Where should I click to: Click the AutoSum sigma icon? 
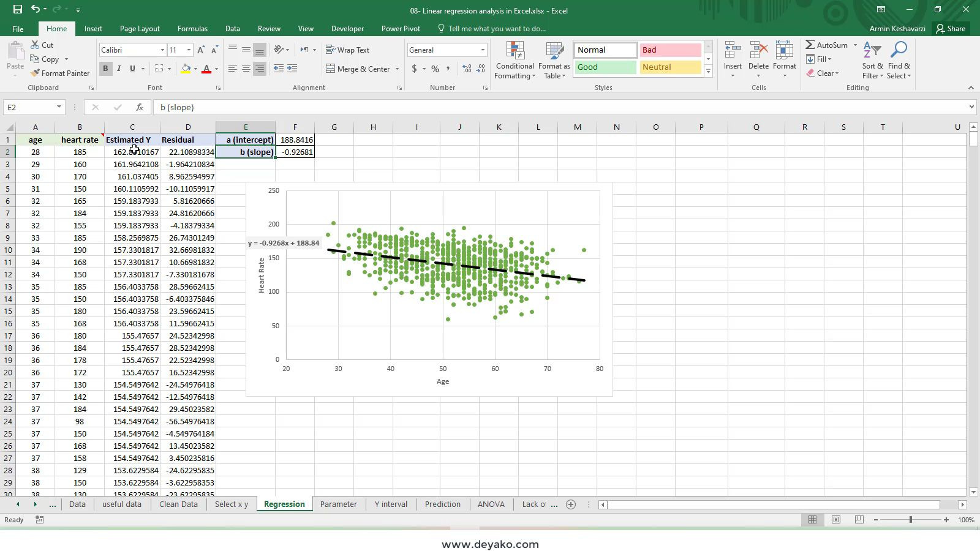point(810,45)
